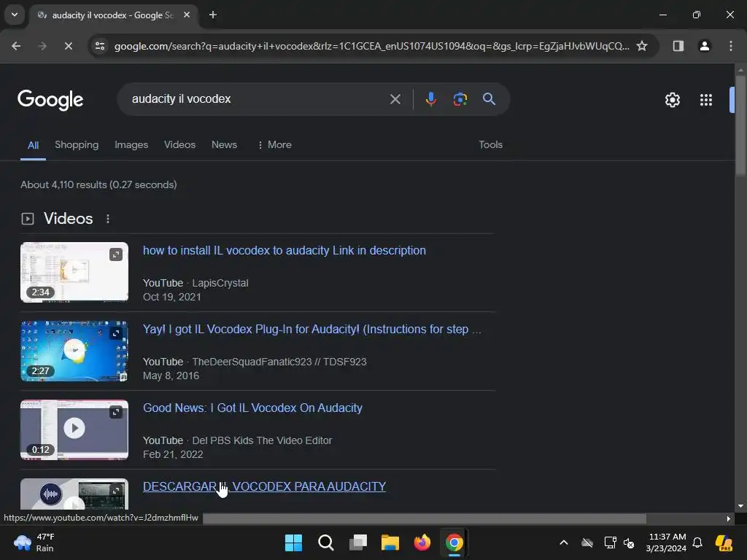Open the Chrome profile menu

tap(704, 46)
